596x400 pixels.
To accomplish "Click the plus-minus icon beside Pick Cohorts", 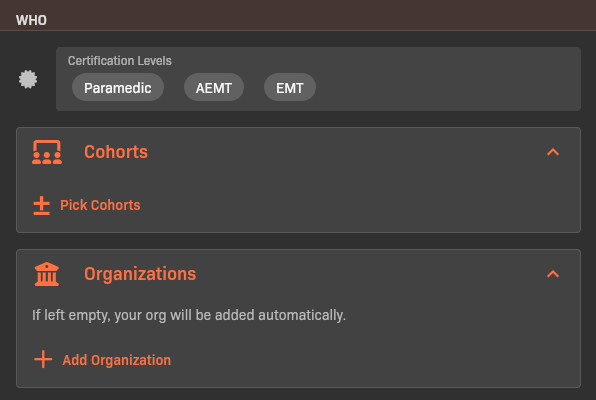I will pyautogui.click(x=41, y=206).
